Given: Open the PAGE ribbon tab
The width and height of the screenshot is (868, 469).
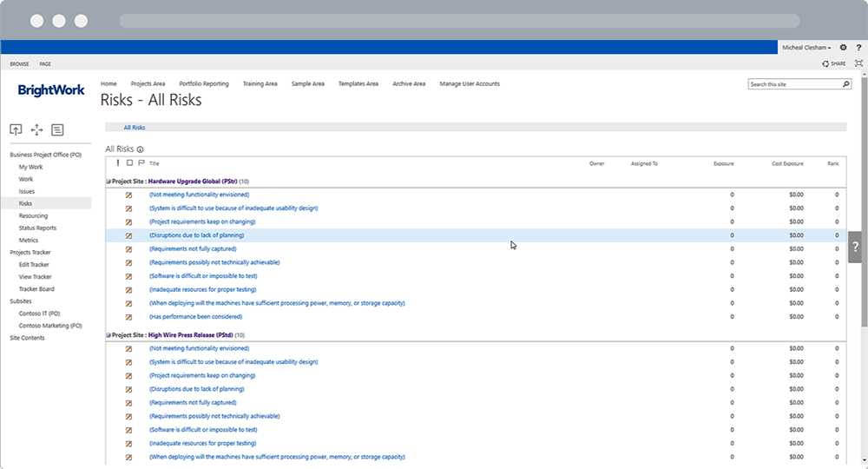Looking at the screenshot, I should click(45, 63).
